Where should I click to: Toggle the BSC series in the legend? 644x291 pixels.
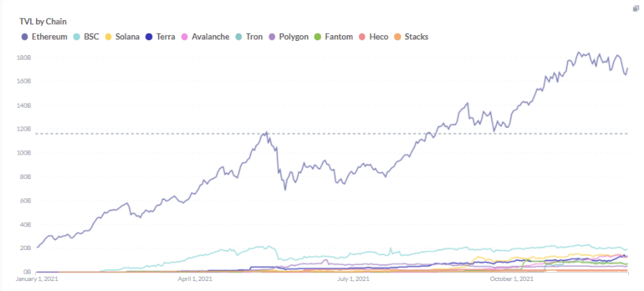tap(91, 36)
